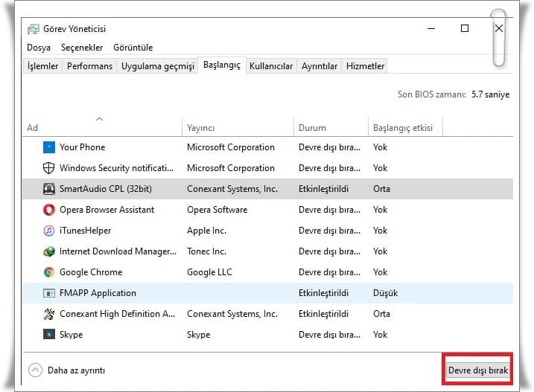This screenshot has width=534, height=392.
Task: Click the FMAPP Application icon
Action: [x=49, y=293]
